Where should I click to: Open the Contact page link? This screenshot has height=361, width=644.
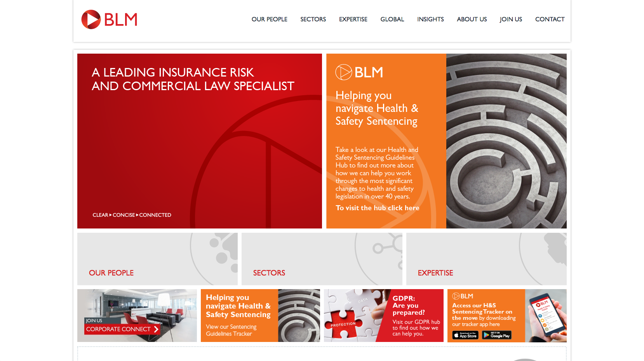550,19
